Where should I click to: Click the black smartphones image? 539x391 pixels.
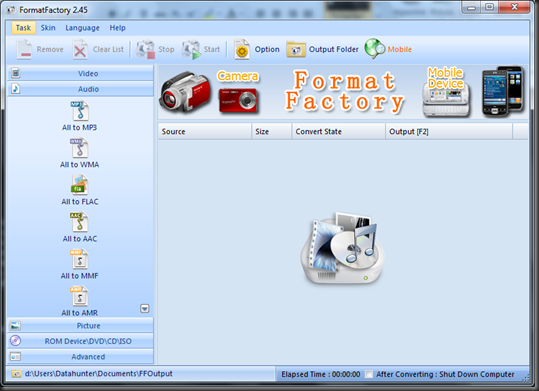503,91
